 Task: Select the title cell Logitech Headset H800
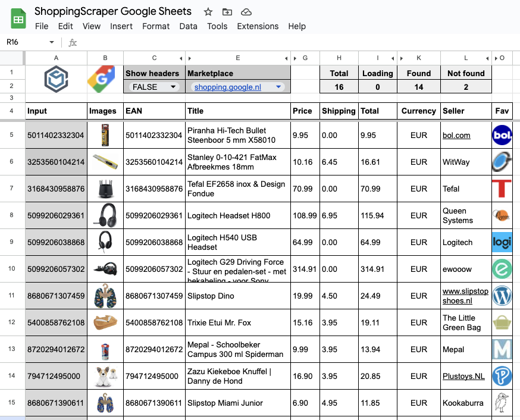click(238, 215)
